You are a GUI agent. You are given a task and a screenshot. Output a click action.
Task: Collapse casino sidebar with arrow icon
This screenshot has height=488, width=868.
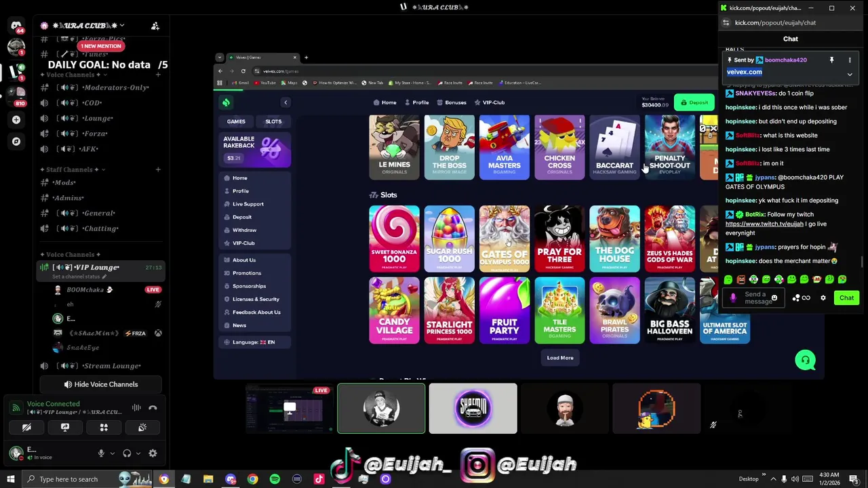(x=285, y=102)
